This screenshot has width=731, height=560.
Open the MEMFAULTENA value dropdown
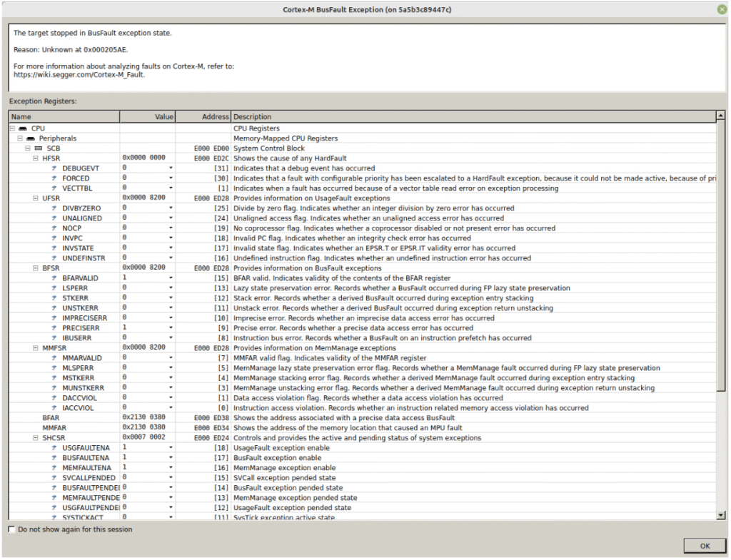click(x=171, y=468)
